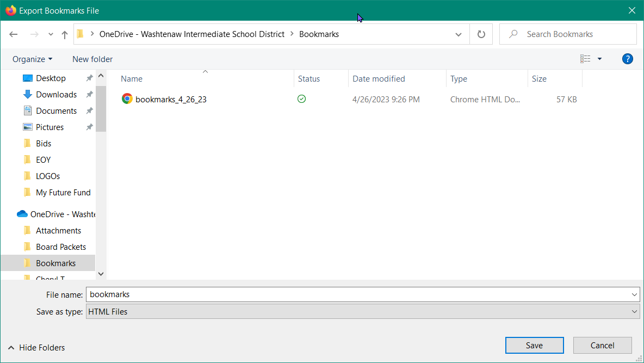Change the view with the view icon
The height and width of the screenshot is (363, 644).
pyautogui.click(x=585, y=59)
